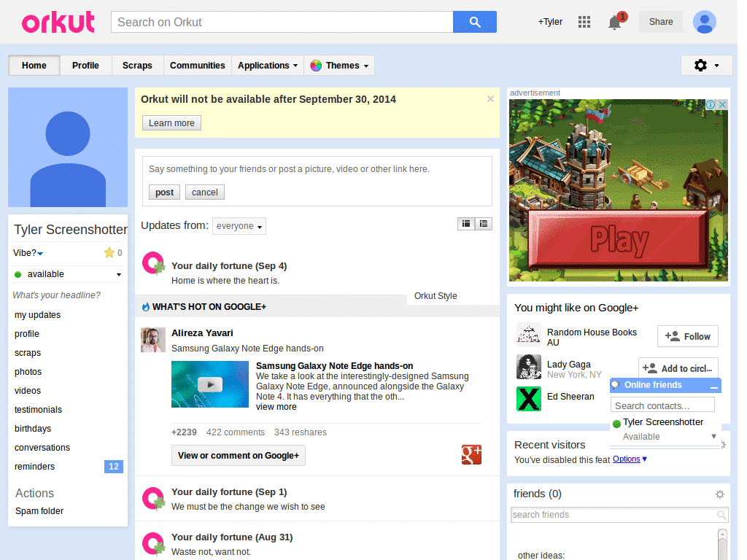Image resolution: width=747 pixels, height=560 pixels.
Task: Expand the Applications menu
Action: (268, 65)
